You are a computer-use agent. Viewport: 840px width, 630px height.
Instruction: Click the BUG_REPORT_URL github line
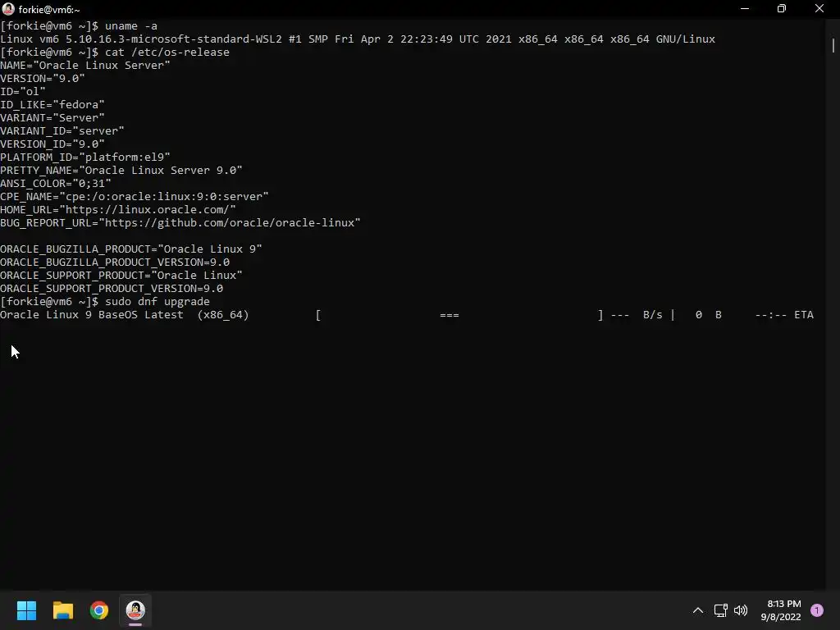[180, 223]
